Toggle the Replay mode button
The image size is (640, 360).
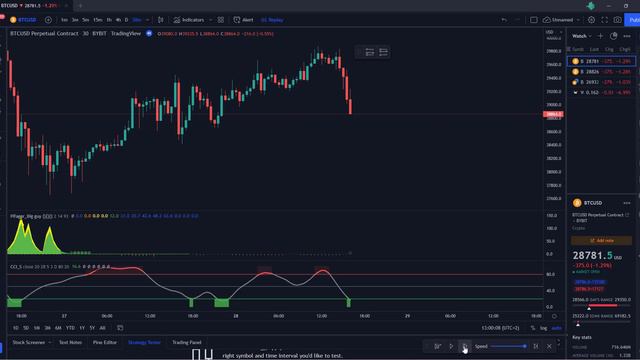click(x=272, y=20)
